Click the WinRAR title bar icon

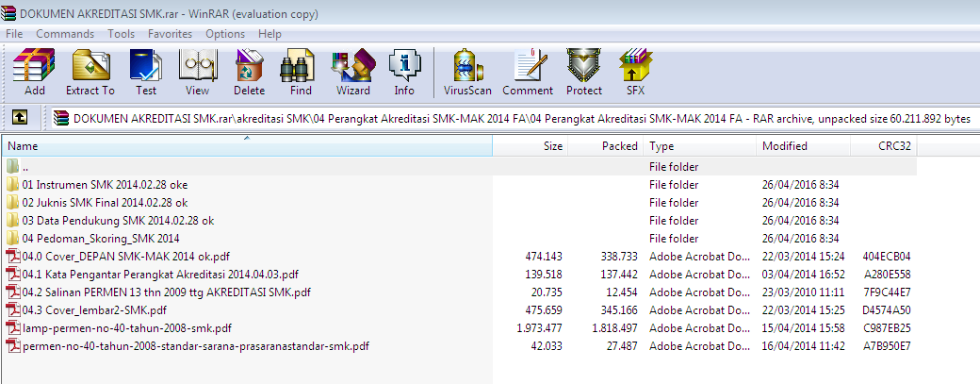pyautogui.click(x=9, y=13)
